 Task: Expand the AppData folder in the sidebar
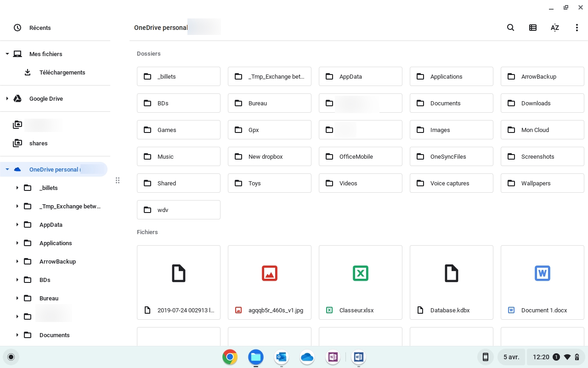point(17,224)
